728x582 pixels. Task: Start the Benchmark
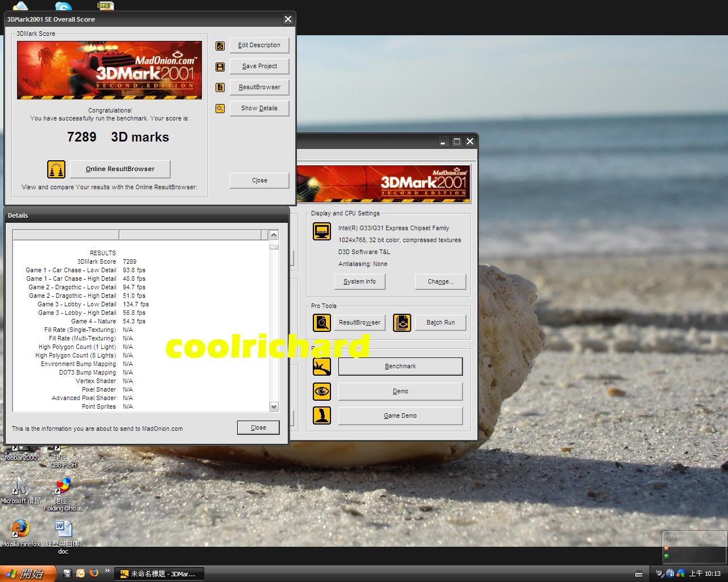pyautogui.click(x=400, y=367)
